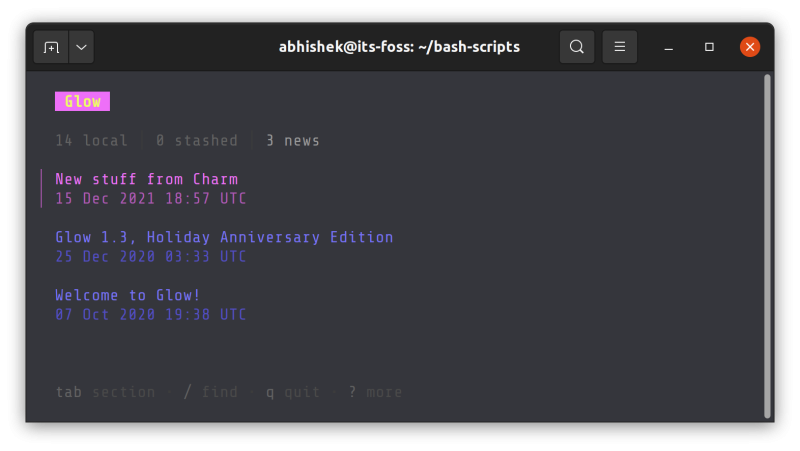The height and width of the screenshot is (451, 800).
Task: Switch to the 0 stashed section
Action: click(x=197, y=140)
